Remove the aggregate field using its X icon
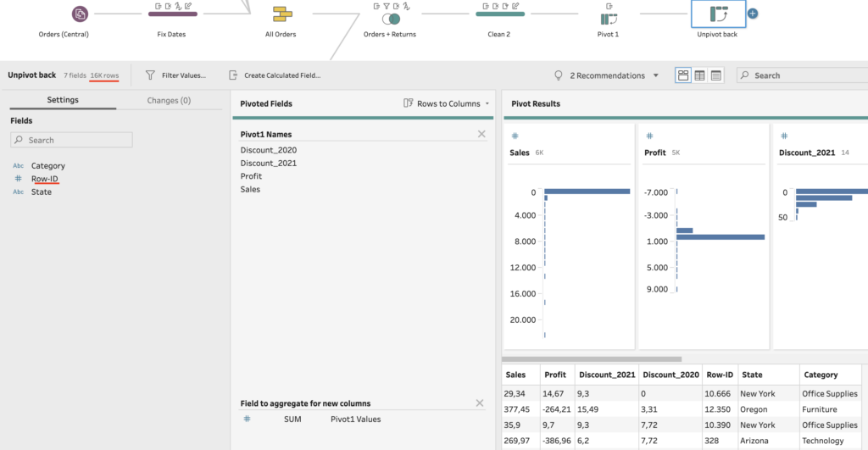868x450 pixels. pos(481,403)
